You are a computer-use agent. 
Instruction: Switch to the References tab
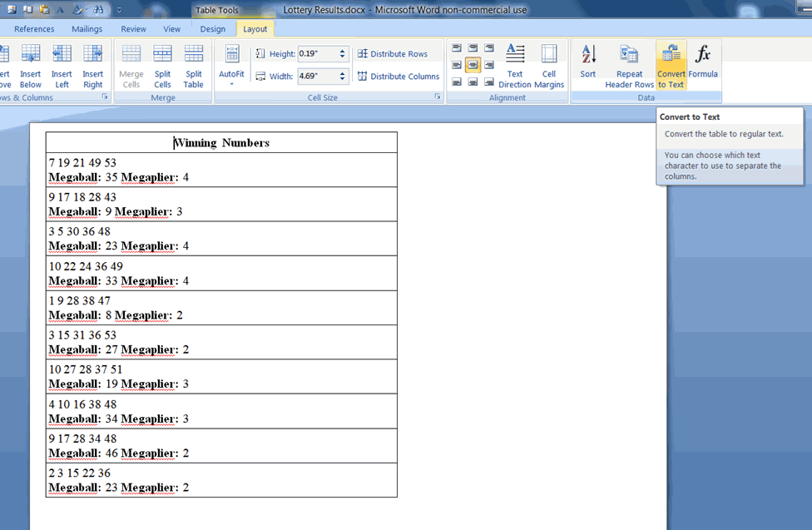pyautogui.click(x=34, y=29)
